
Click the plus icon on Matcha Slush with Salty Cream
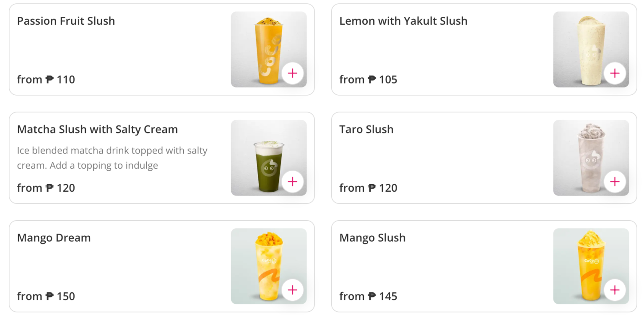point(293,181)
